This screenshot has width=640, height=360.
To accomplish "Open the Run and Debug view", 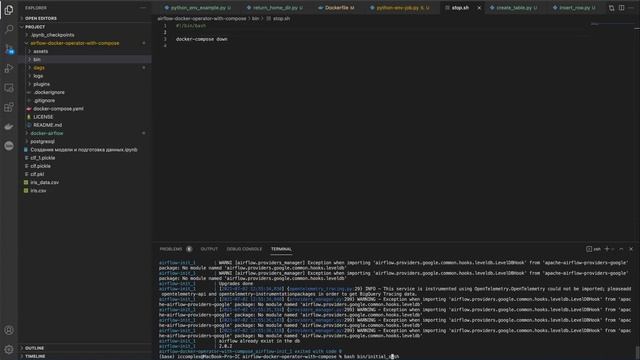I will [x=9, y=68].
